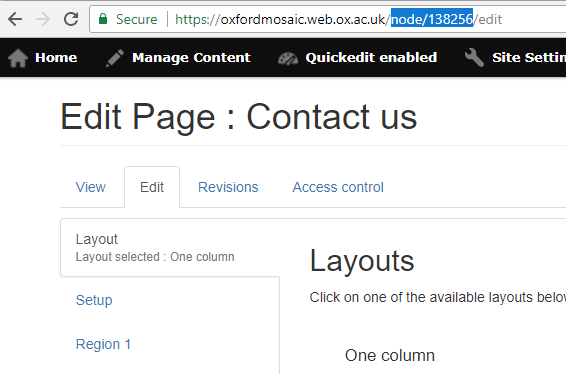Viewport: 566px width, 374px height.
Task: Open the Home admin menu item
Action: click(56, 58)
